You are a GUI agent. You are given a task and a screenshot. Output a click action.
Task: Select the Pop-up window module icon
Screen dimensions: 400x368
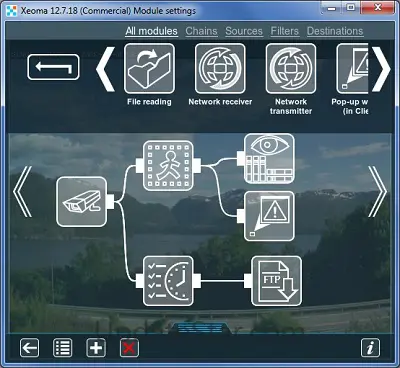tap(352, 68)
